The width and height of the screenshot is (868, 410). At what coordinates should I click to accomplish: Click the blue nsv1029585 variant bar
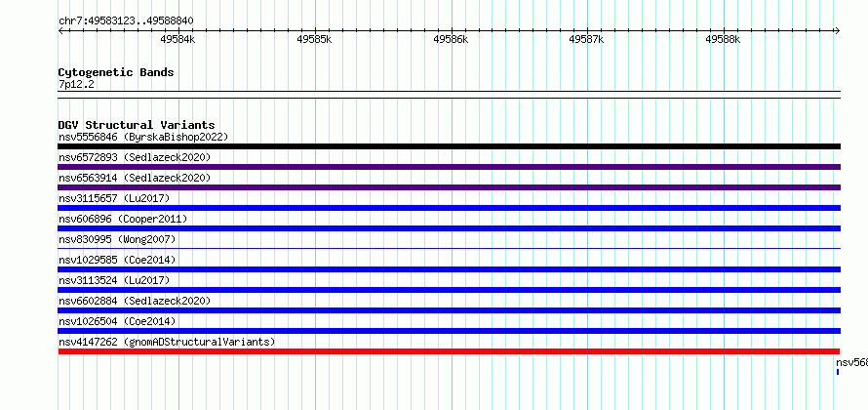pos(449,269)
